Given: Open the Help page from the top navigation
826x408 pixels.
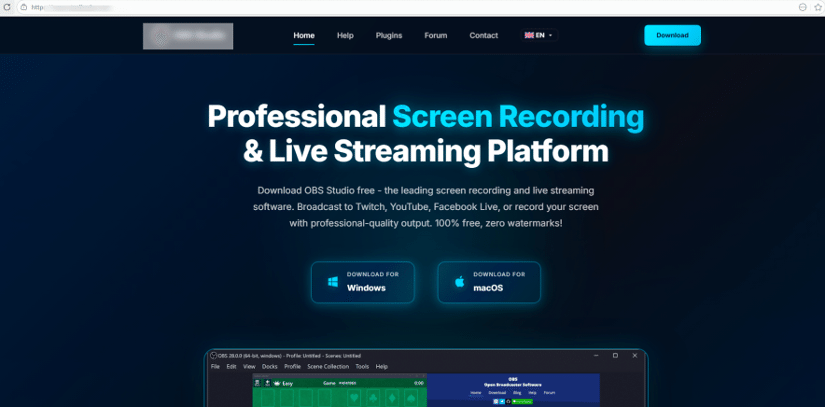Looking at the screenshot, I should [345, 35].
